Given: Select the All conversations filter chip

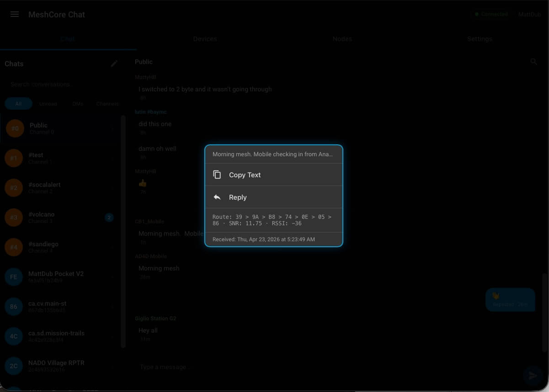Looking at the screenshot, I should (18, 104).
